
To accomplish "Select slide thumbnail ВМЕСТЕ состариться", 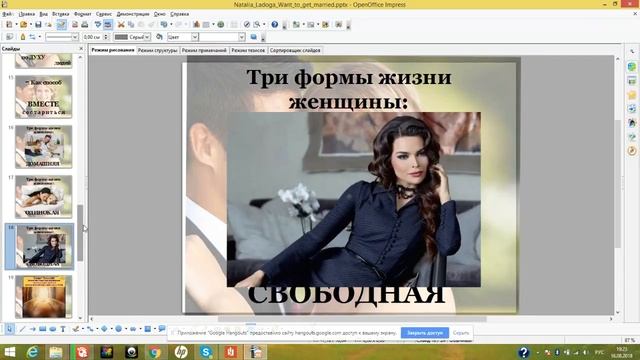I will point(44,97).
